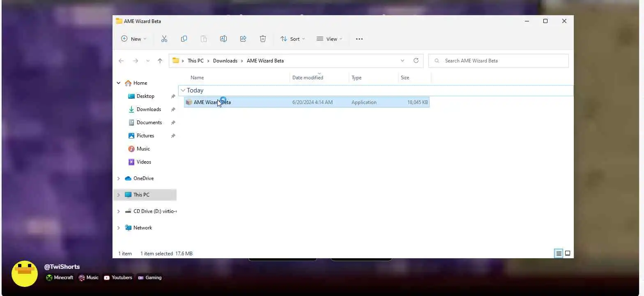Click the 18,045 KB size cell
Viewport: 644px width, 296px height.
coord(417,102)
